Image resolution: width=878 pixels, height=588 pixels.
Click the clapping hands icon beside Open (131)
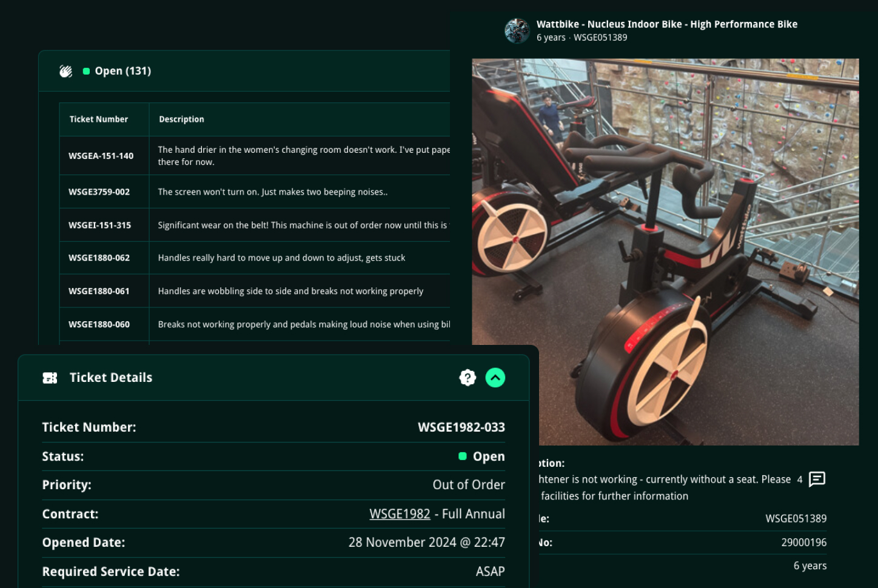pyautogui.click(x=65, y=72)
